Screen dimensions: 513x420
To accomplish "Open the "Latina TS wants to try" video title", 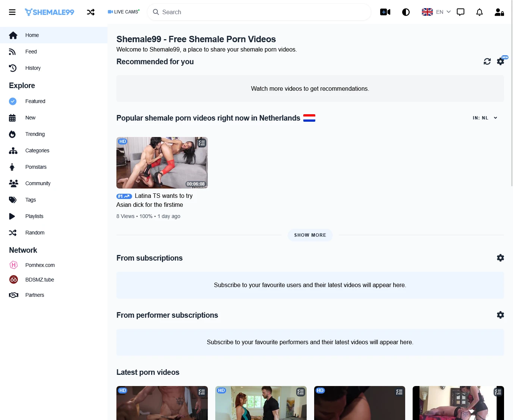I will coord(155,200).
